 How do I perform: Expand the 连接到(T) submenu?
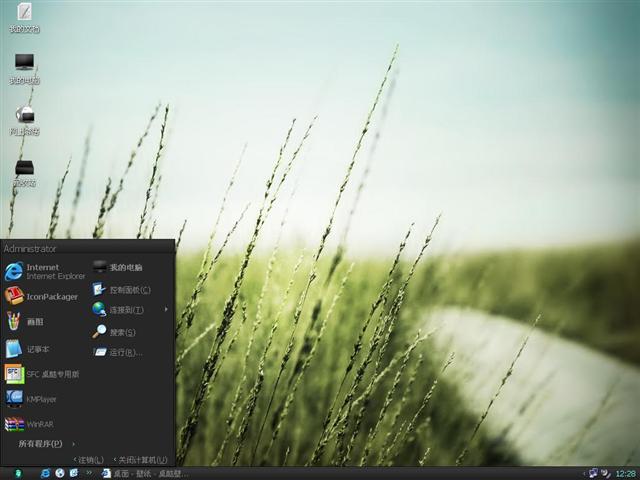131,310
